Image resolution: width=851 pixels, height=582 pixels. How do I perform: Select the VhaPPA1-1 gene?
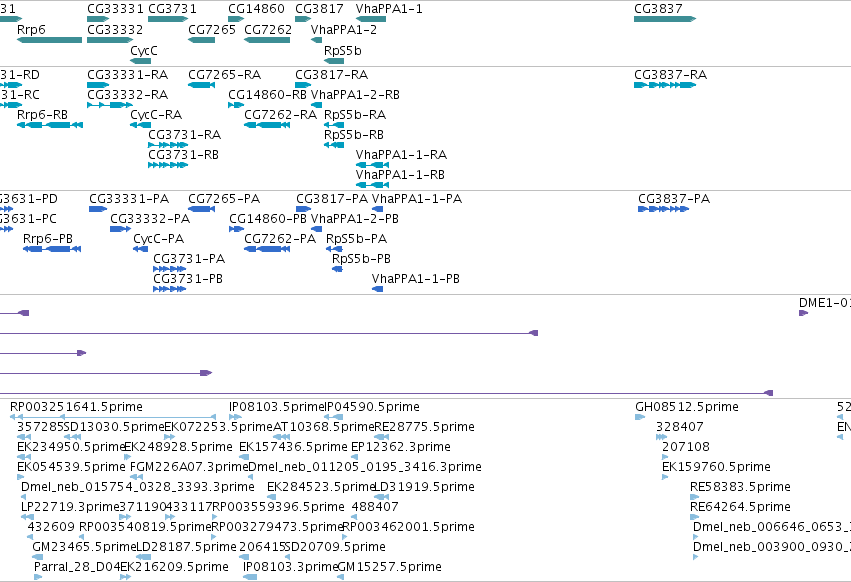[x=371, y=19]
